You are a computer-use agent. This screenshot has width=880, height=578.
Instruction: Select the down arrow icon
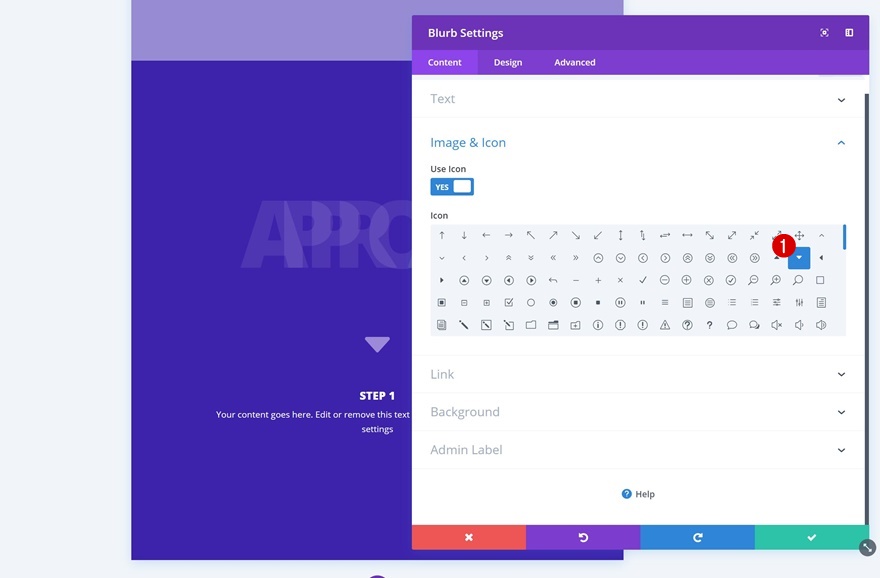pyautogui.click(x=464, y=236)
